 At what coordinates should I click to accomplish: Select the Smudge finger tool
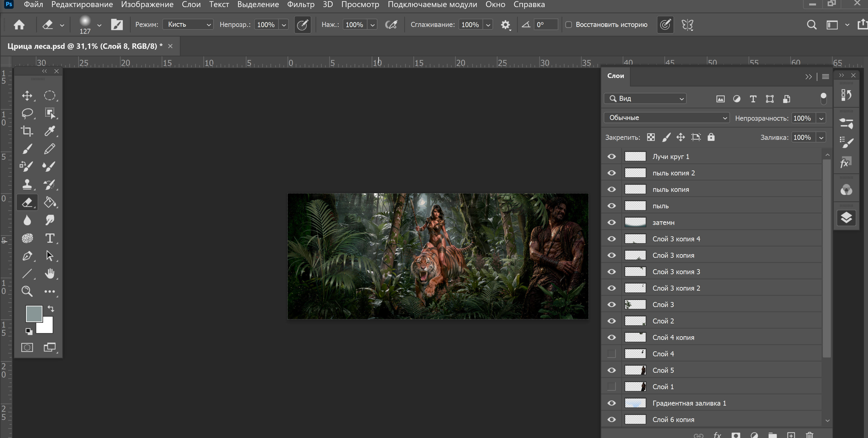tap(49, 220)
